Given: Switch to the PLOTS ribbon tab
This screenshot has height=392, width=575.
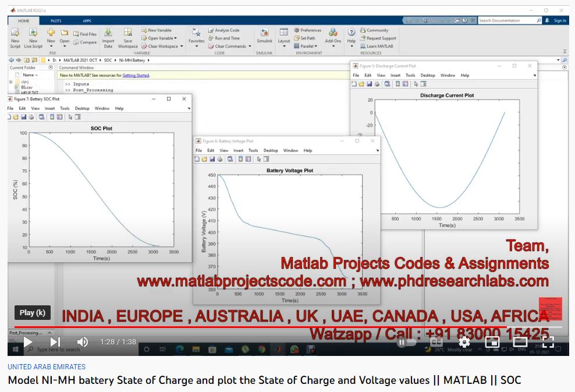Looking at the screenshot, I should click(x=56, y=20).
